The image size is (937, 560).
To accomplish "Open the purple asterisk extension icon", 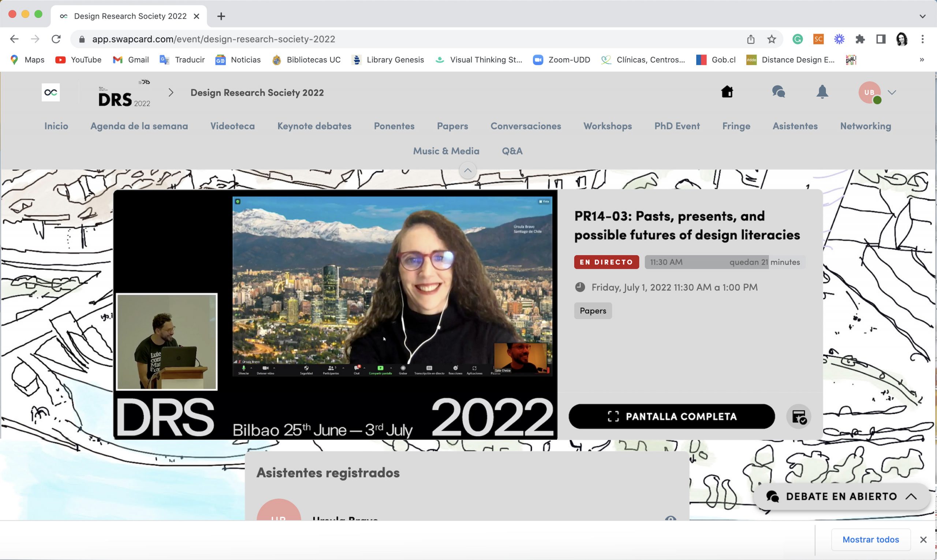I will coord(839,39).
